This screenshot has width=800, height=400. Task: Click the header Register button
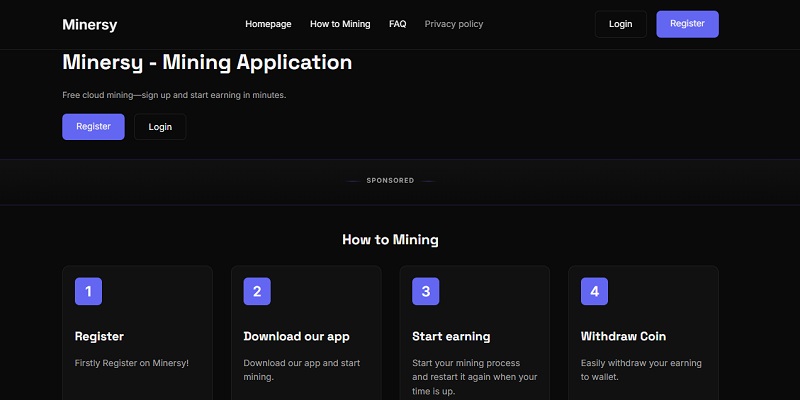687,24
